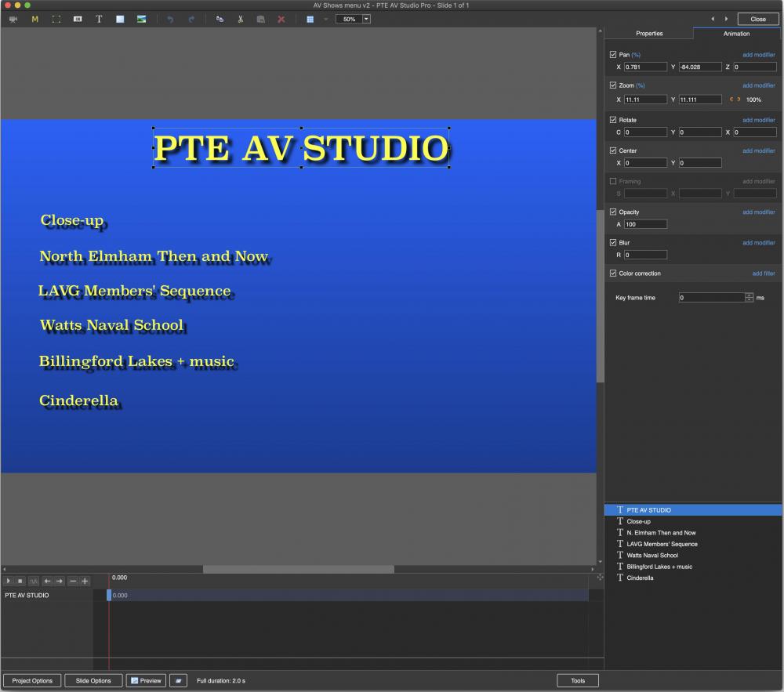Screen dimensions: 784x692
Task: Click add modifier link for Opacity
Action: 758,212
